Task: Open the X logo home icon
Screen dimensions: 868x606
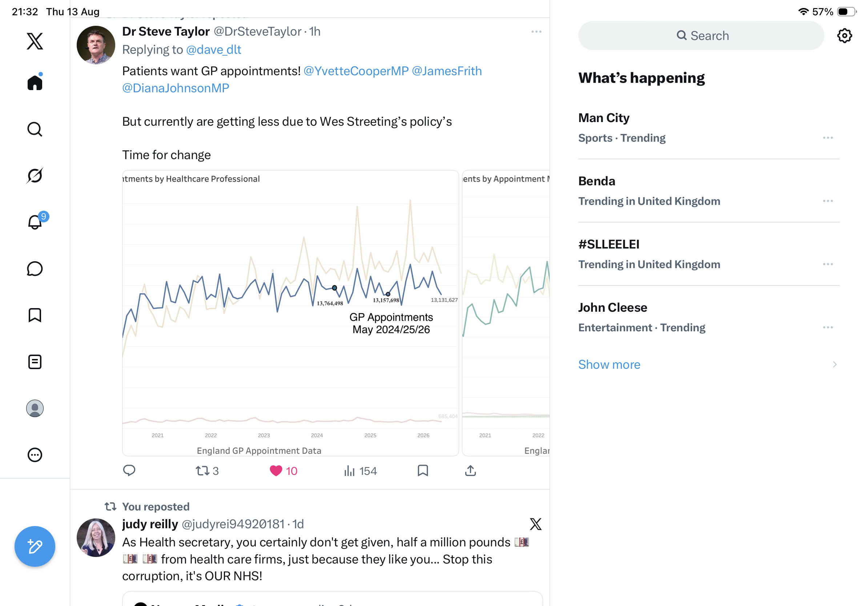Action: click(35, 41)
